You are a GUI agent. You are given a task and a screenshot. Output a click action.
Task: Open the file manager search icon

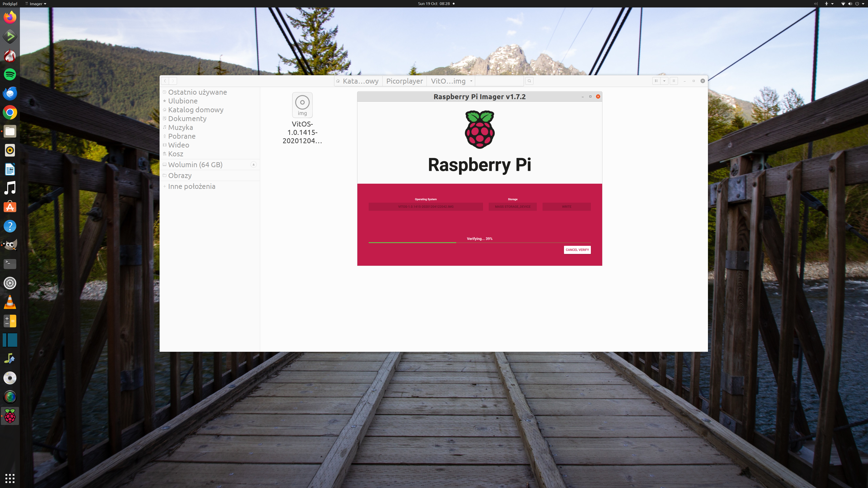[529, 81]
